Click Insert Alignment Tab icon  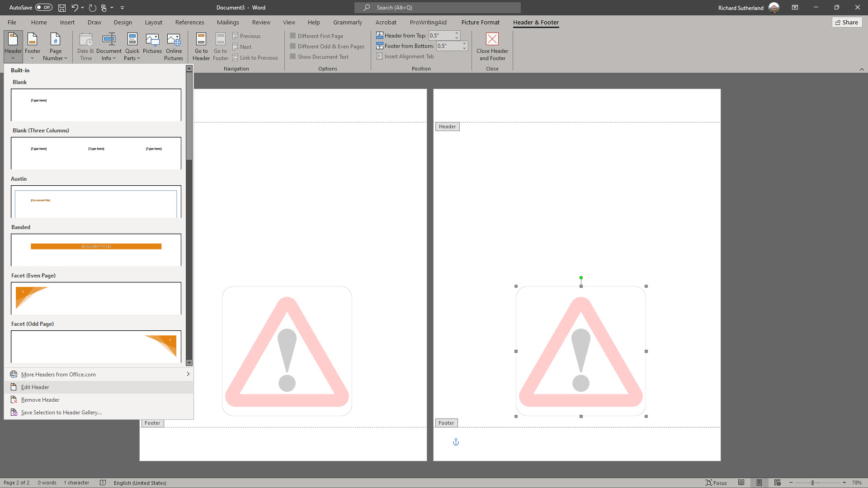(x=405, y=56)
